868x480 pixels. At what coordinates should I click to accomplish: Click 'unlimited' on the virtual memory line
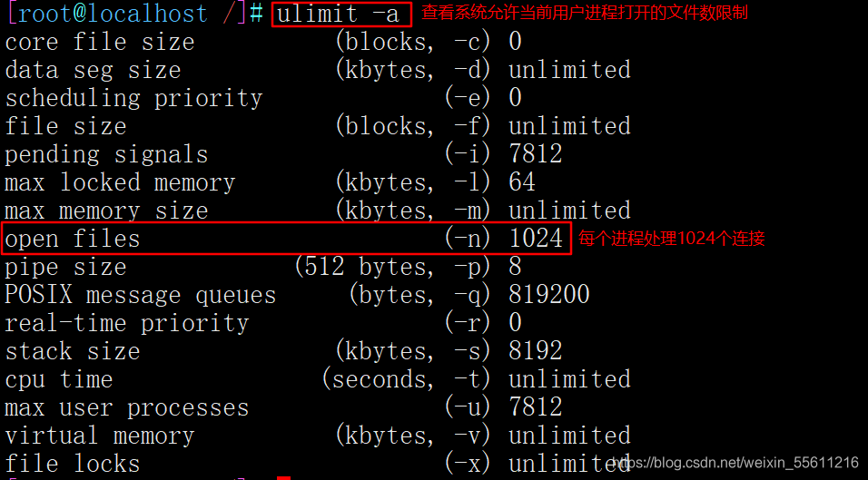click(x=569, y=436)
